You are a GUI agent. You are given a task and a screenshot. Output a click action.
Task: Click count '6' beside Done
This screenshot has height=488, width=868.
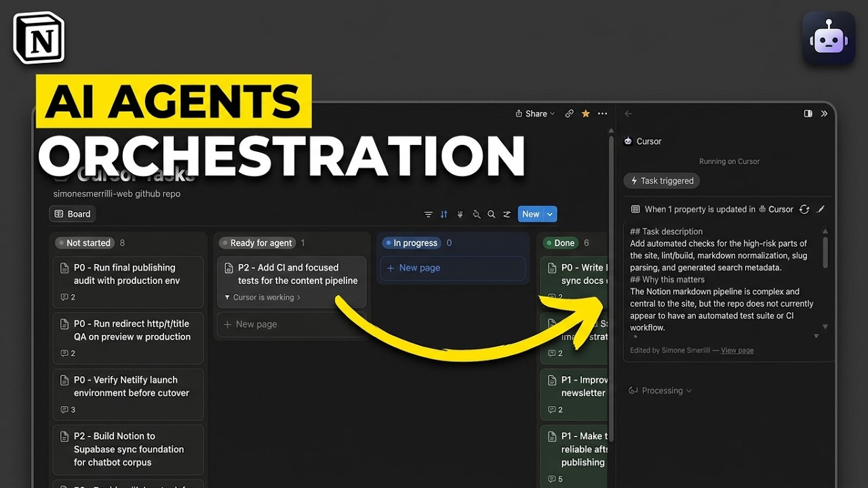click(587, 243)
